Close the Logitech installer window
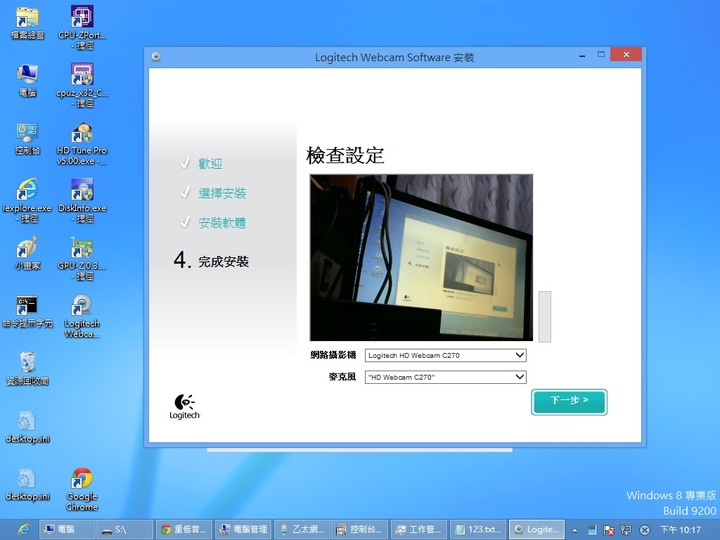The image size is (720, 540). click(626, 55)
